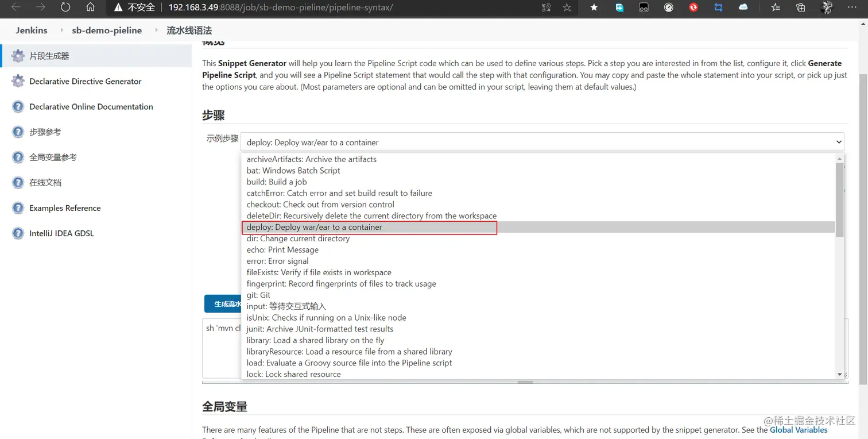Click the help icon beside Examples Reference
The width and height of the screenshot is (868, 439).
click(18, 208)
